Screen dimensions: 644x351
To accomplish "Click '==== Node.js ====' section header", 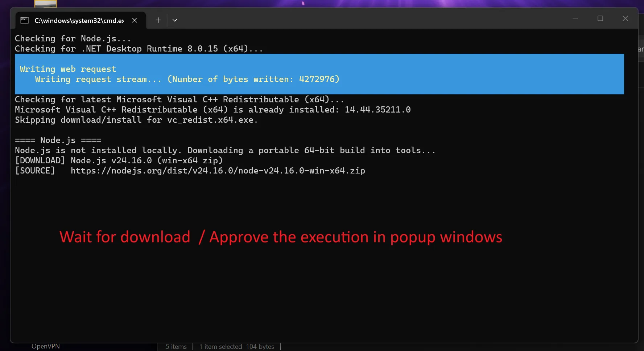I will click(58, 140).
